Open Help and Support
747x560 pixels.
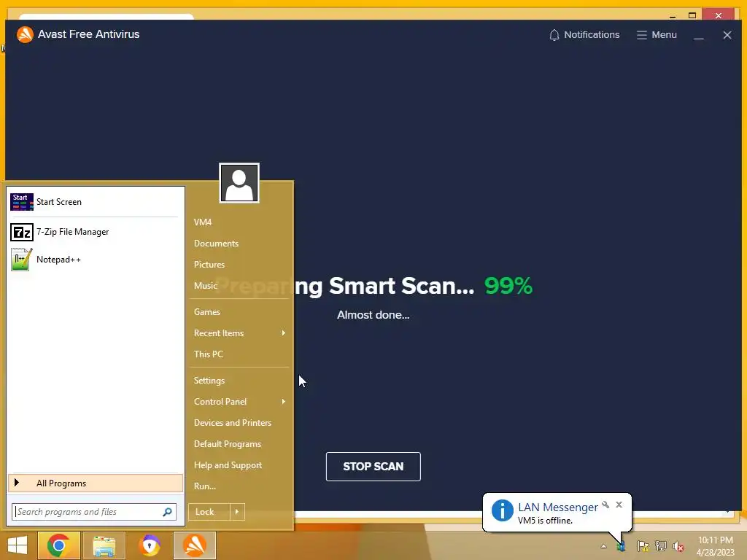point(228,465)
